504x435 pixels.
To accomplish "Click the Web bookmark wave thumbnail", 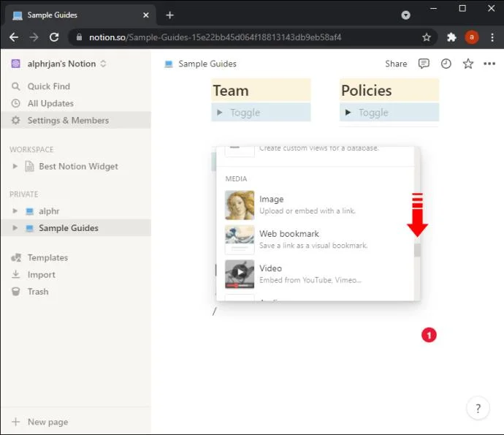I will (x=240, y=240).
